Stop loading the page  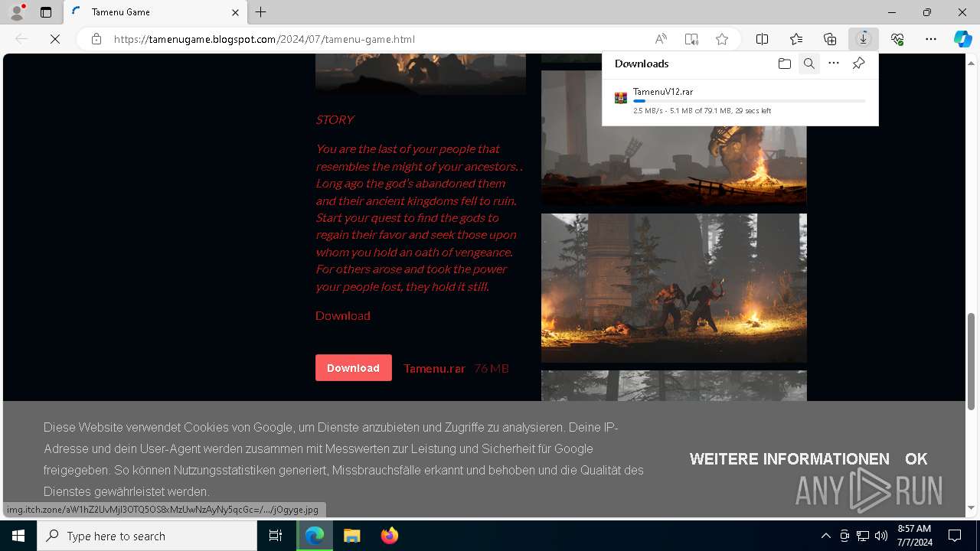(55, 39)
